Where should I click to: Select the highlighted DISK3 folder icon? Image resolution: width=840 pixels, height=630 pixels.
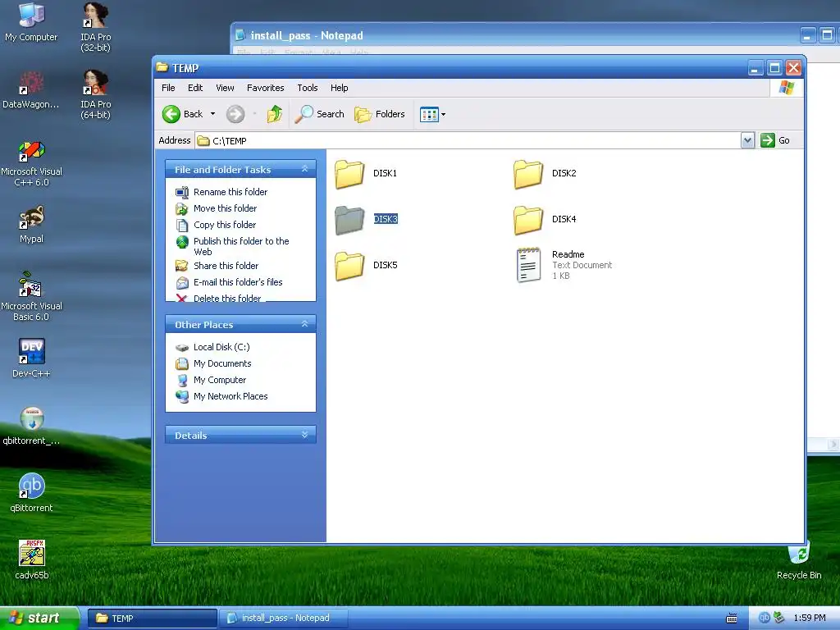click(349, 220)
